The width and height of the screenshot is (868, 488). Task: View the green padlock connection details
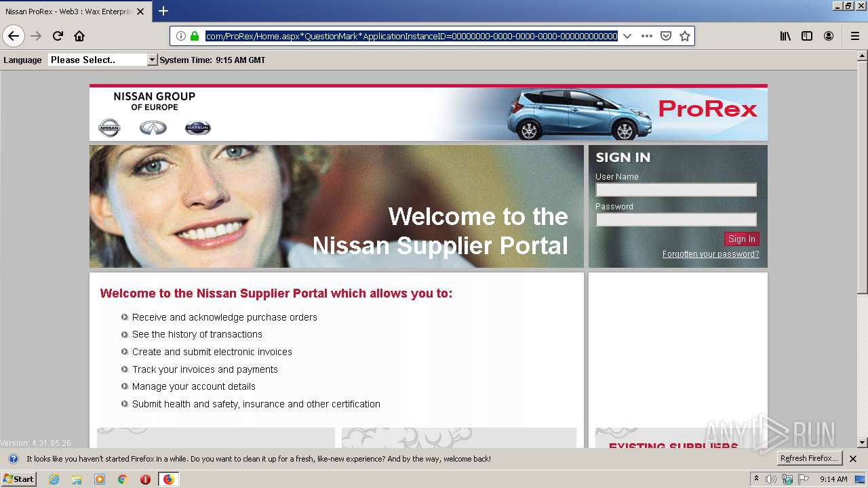tap(195, 36)
